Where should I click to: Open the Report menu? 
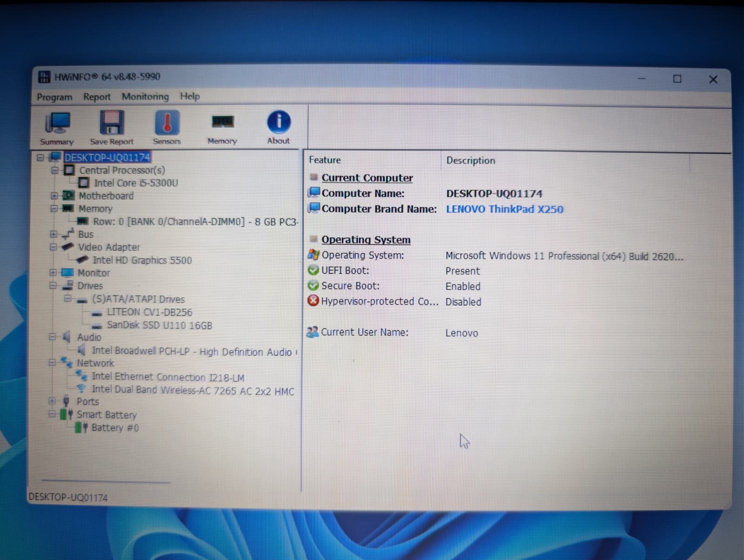(x=97, y=97)
